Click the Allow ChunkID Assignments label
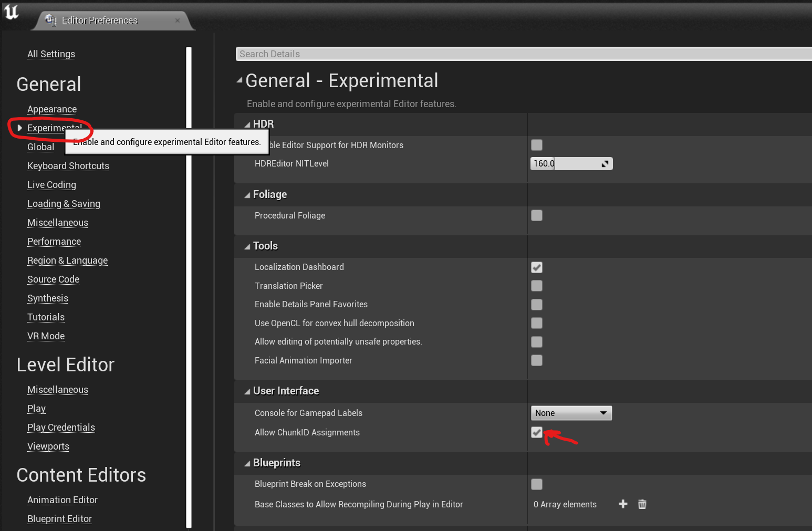This screenshot has height=531, width=812. 307,433
